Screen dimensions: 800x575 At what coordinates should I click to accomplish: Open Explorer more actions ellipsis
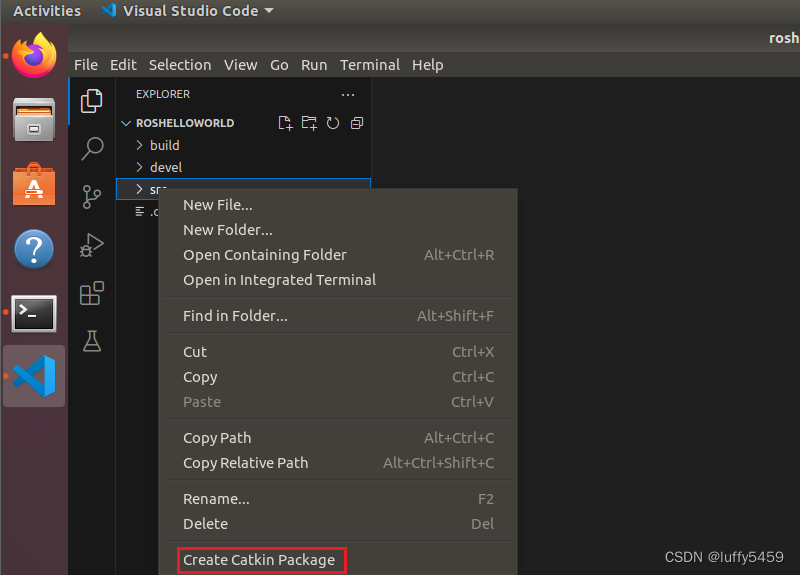(348, 94)
